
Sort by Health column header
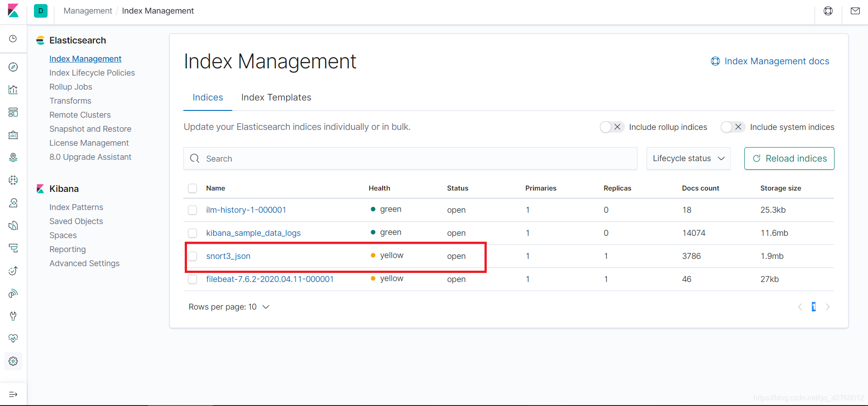tap(379, 188)
